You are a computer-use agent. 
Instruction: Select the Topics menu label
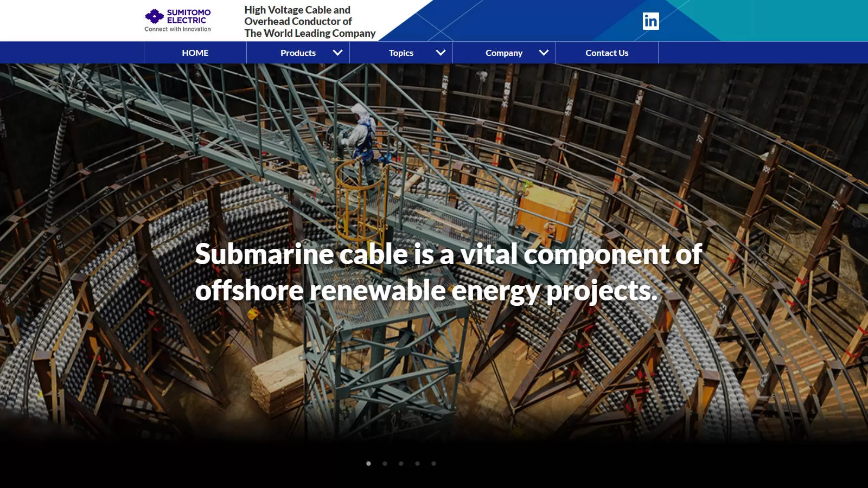[401, 53]
